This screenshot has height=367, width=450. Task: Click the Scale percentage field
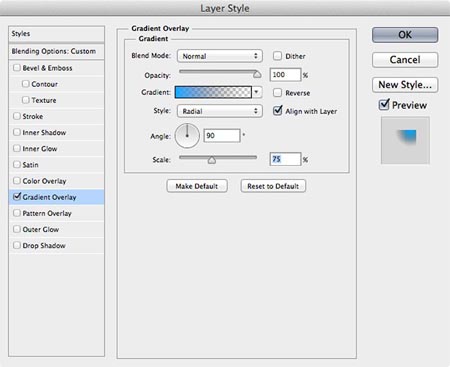pyautogui.click(x=285, y=159)
